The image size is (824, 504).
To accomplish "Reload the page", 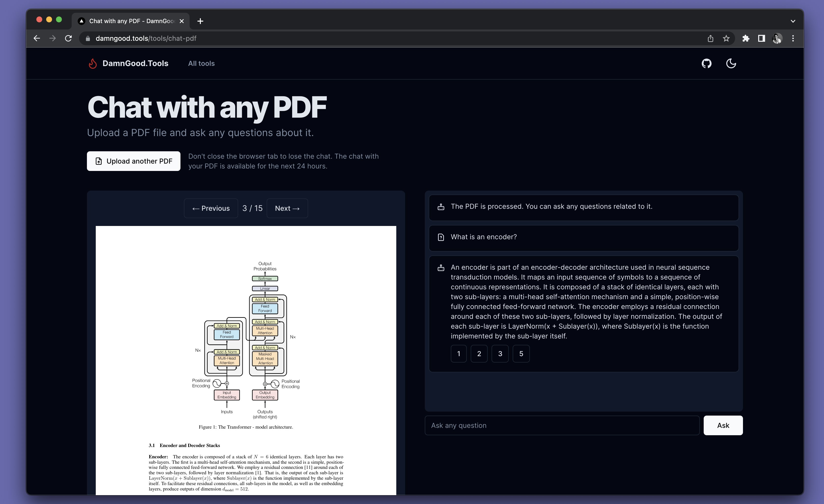I will [x=69, y=39].
